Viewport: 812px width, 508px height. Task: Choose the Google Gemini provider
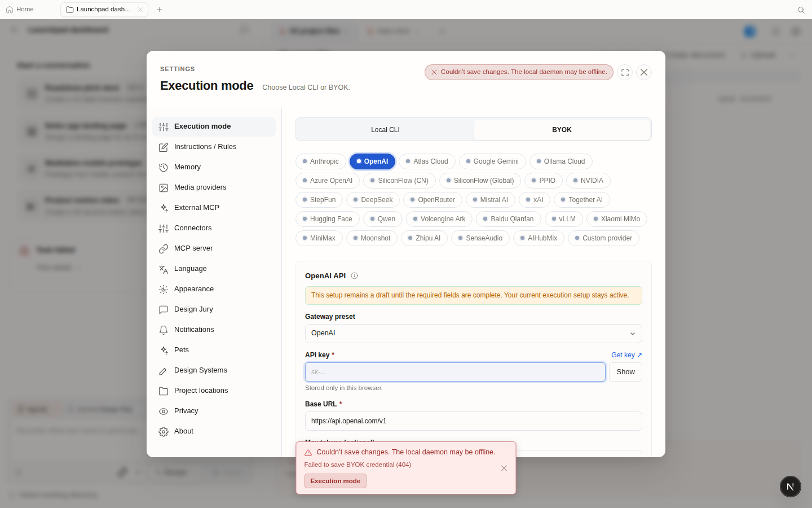(x=492, y=161)
